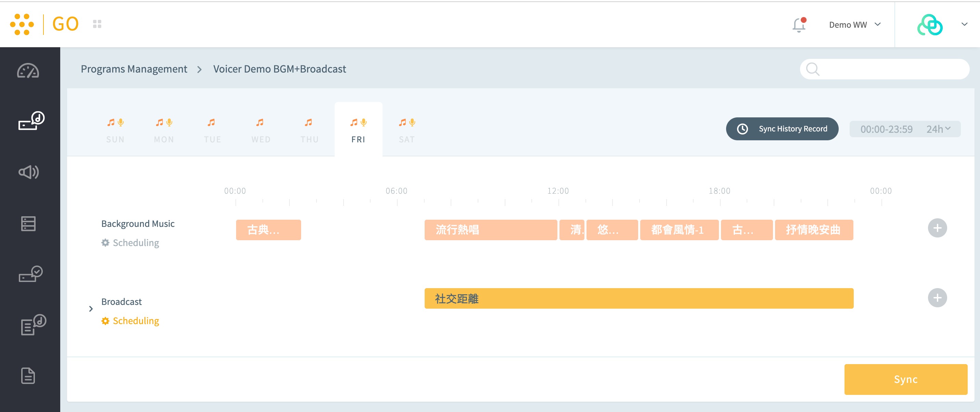The width and height of the screenshot is (980, 412).
Task: Expand the Broadcast row chevron
Action: (91, 309)
